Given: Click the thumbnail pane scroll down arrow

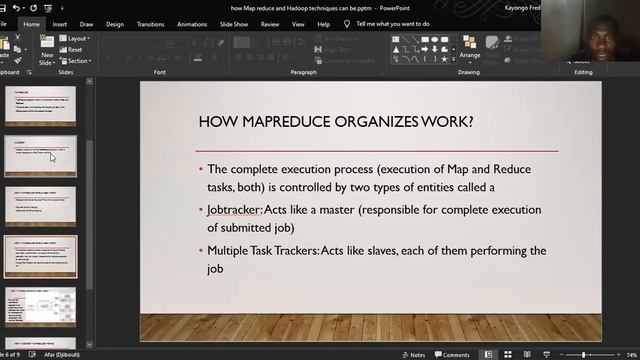Looking at the screenshot, I should pos(89,344).
